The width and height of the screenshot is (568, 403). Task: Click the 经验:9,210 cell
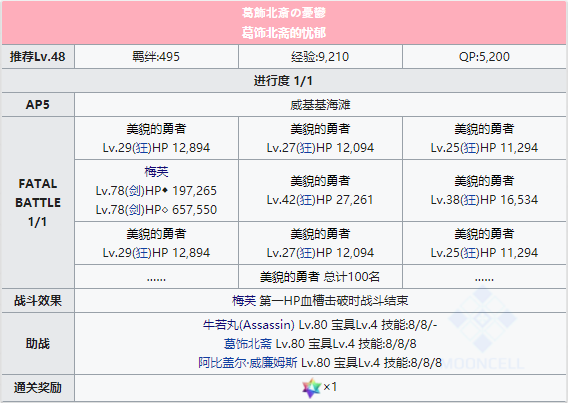coord(320,56)
